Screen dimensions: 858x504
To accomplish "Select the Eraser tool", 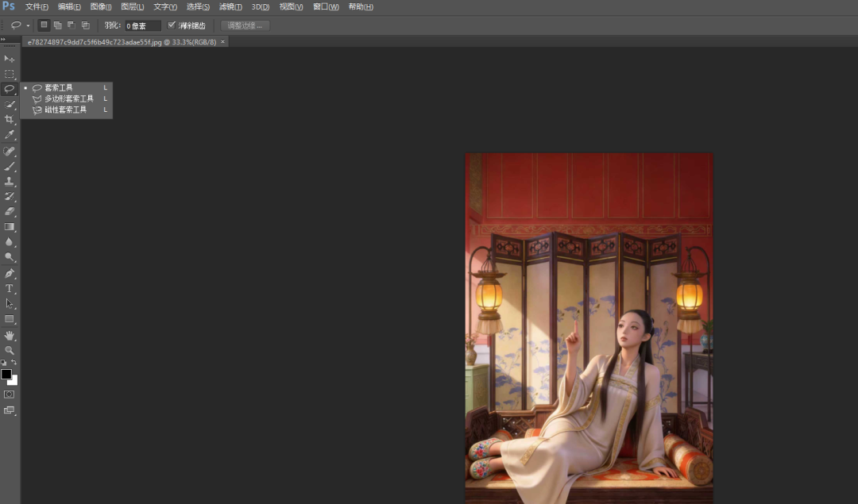I will point(10,212).
